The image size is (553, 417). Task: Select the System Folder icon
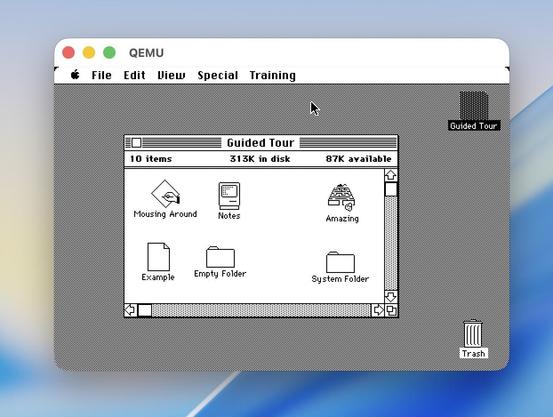coord(340,262)
